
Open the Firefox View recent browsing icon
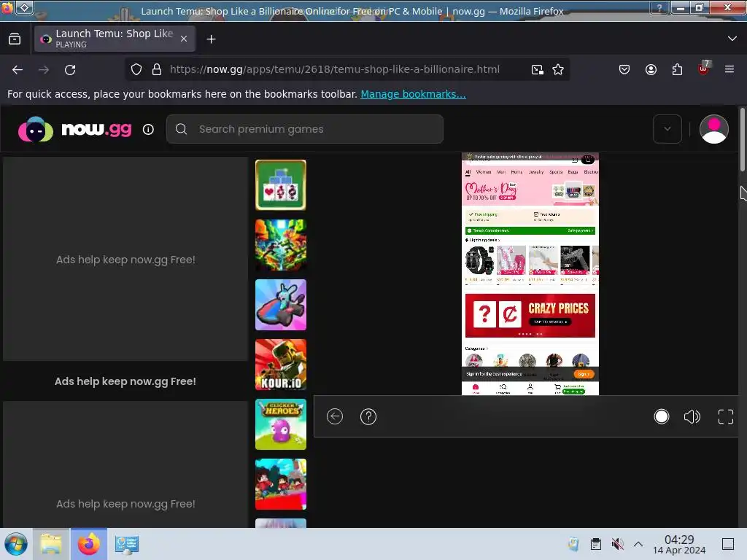15,39
